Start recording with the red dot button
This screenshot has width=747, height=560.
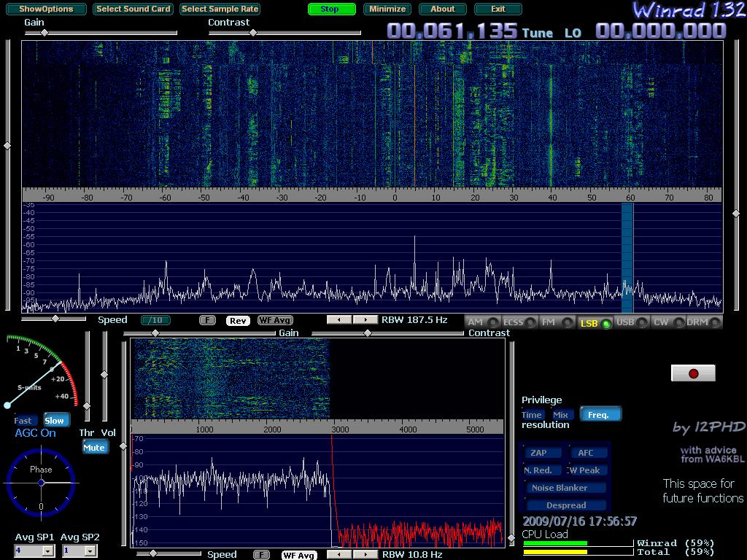click(693, 373)
